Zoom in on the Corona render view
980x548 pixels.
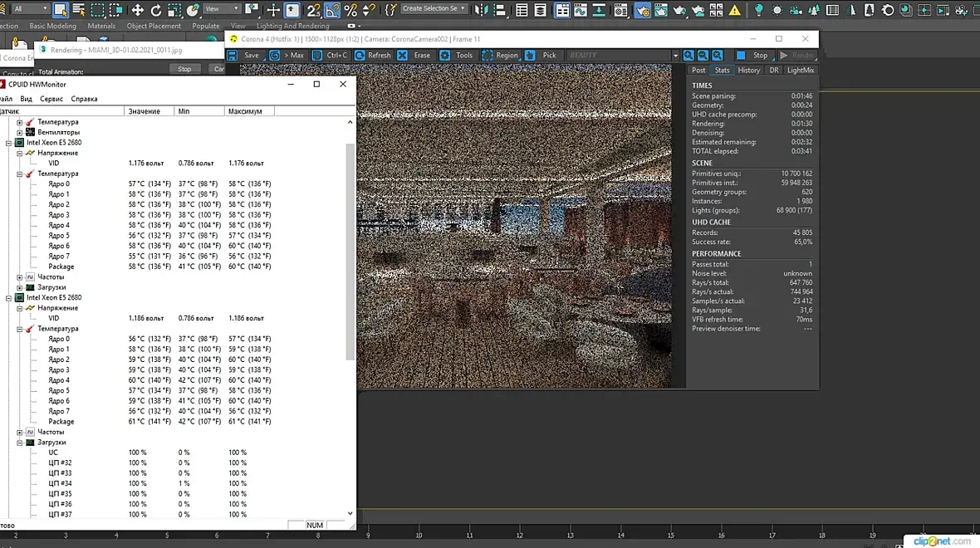pyautogui.click(x=688, y=56)
